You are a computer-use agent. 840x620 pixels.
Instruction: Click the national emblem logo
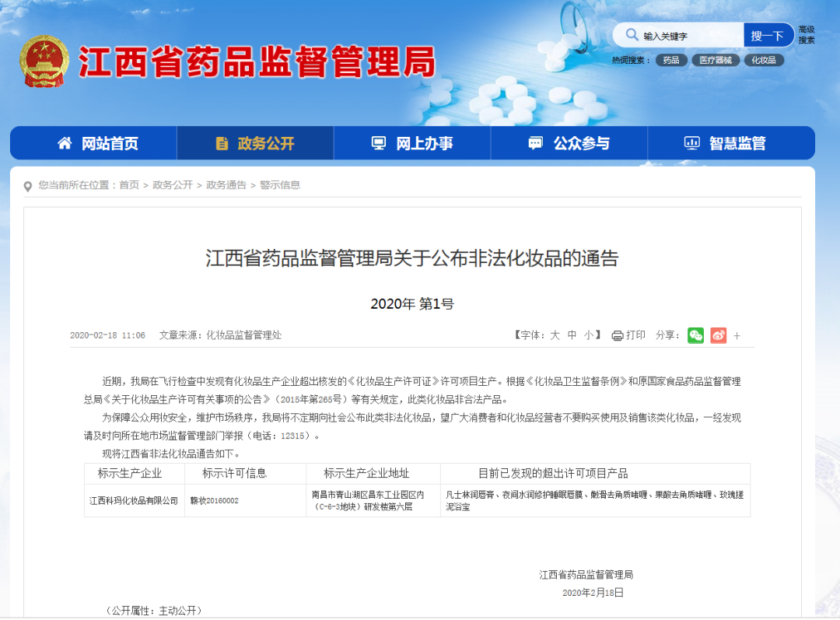click(44, 61)
